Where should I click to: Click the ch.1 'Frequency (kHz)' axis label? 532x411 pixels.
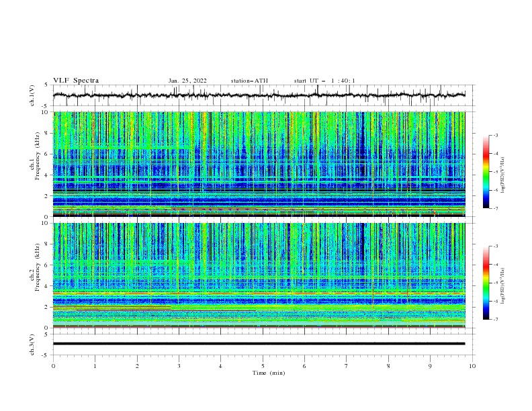click(x=38, y=156)
